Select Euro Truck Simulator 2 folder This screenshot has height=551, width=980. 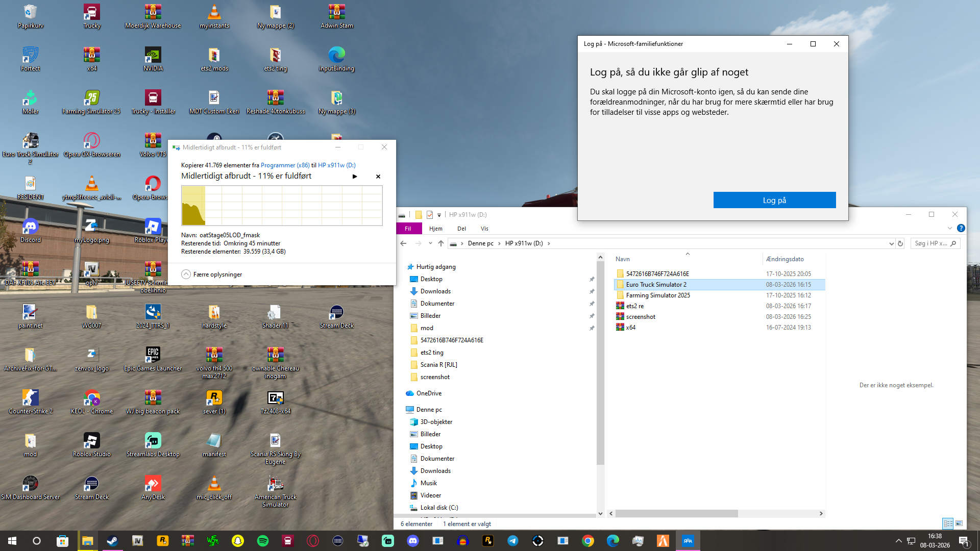pyautogui.click(x=656, y=285)
